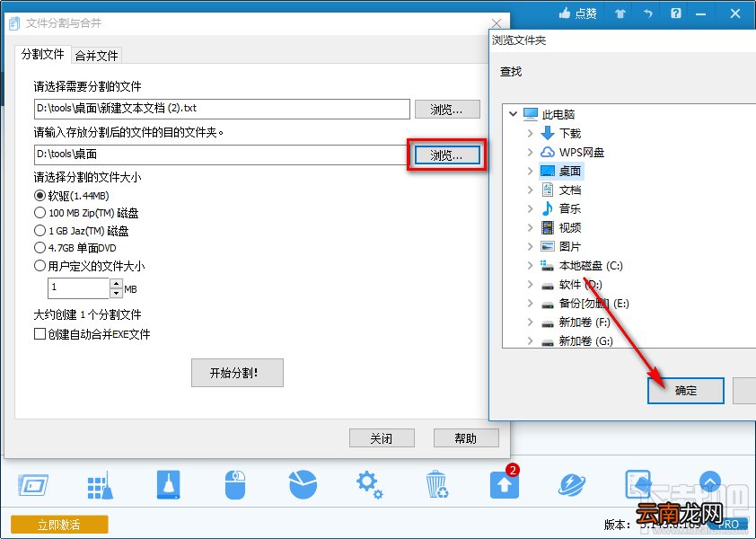Open the skin shirt icon in title bar
The height and width of the screenshot is (539, 756).
click(620, 13)
